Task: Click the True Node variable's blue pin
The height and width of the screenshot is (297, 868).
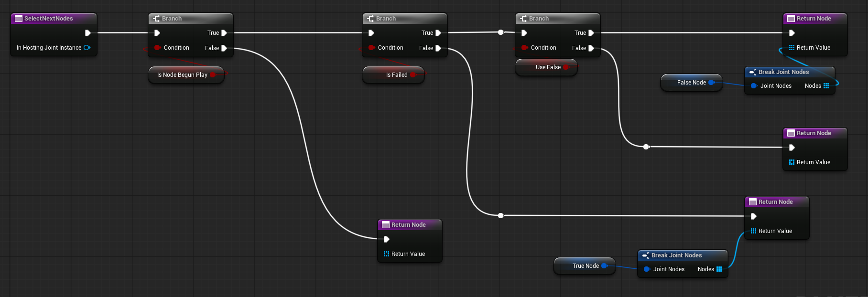Action: pyautogui.click(x=604, y=266)
